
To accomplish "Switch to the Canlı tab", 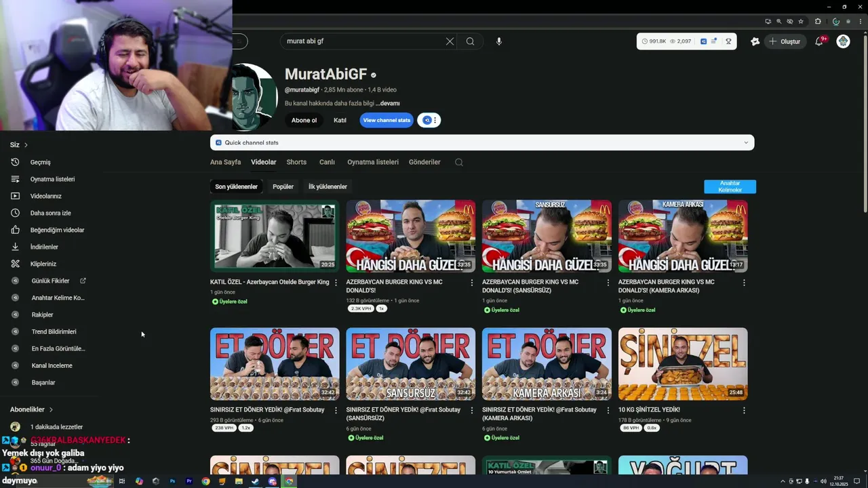I will pyautogui.click(x=327, y=162).
